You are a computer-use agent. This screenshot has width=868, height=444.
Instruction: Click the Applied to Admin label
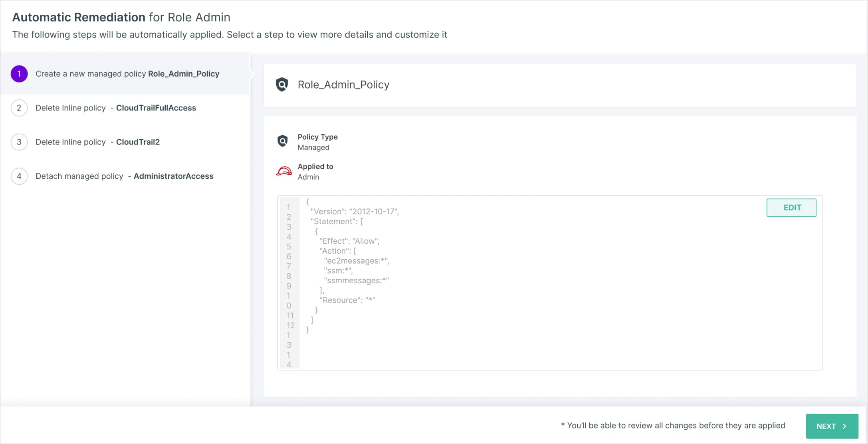coord(315,172)
